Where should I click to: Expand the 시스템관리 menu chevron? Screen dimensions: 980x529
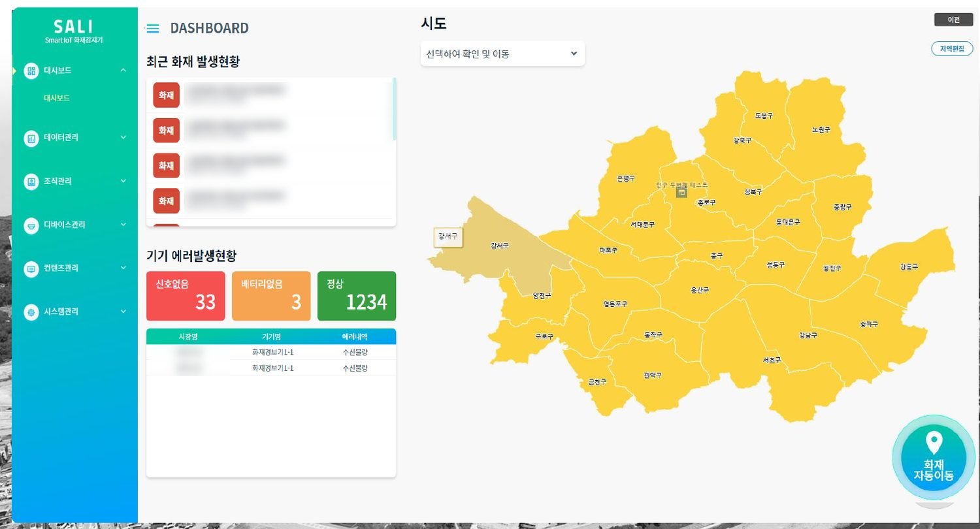(123, 312)
